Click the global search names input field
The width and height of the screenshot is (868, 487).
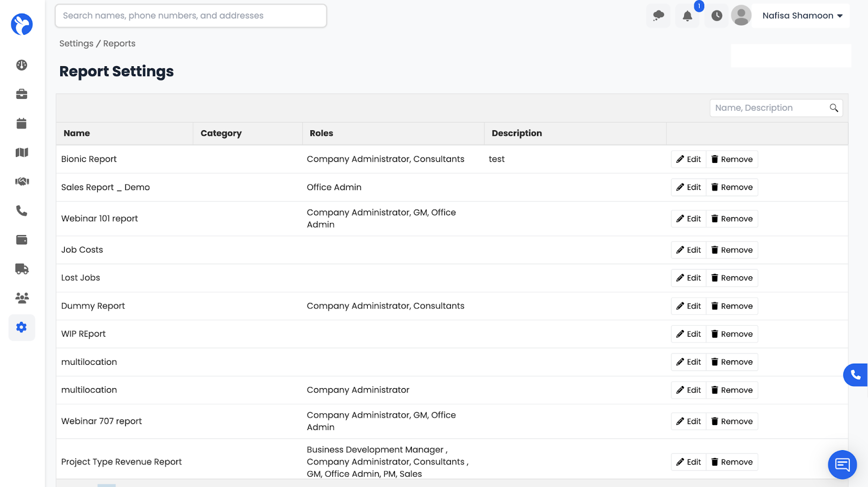pyautogui.click(x=190, y=16)
